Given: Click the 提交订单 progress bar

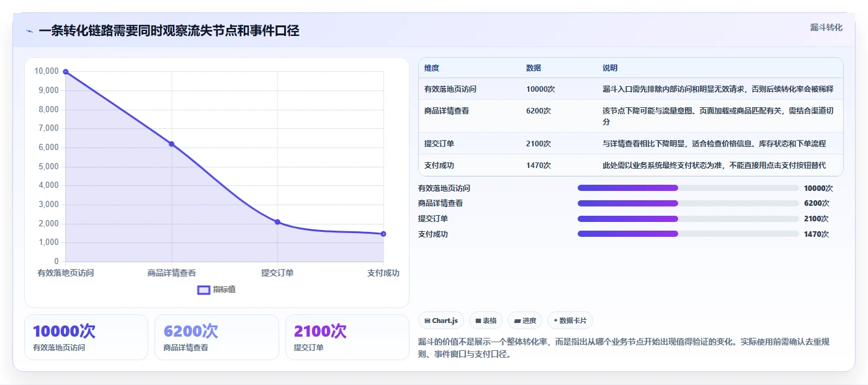Looking at the screenshot, I should coord(688,218).
